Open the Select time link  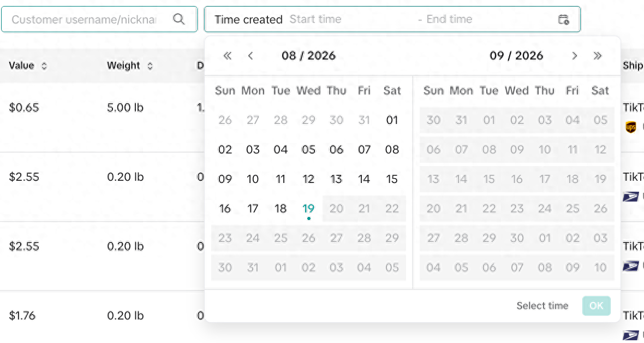542,305
